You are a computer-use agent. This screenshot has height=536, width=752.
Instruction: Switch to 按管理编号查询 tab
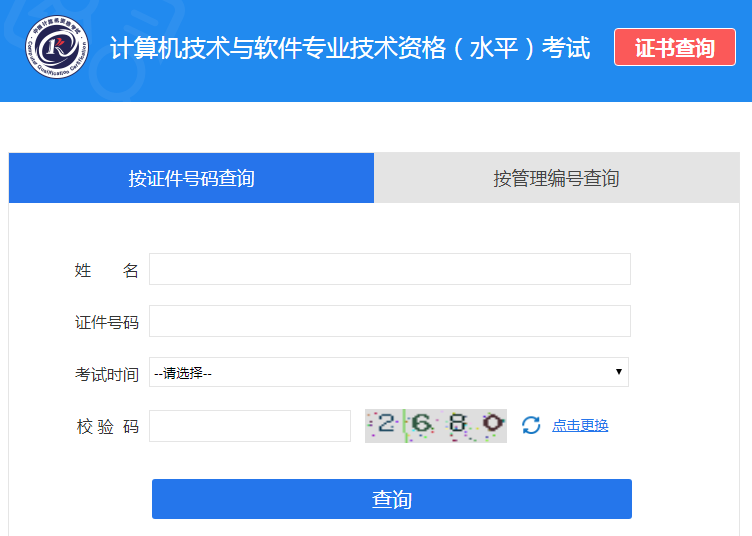pos(556,178)
